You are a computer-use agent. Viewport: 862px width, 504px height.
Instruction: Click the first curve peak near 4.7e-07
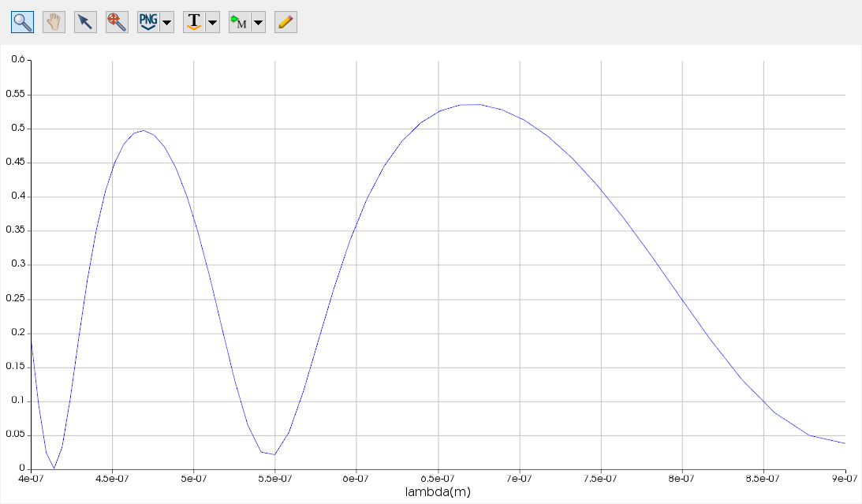point(143,131)
